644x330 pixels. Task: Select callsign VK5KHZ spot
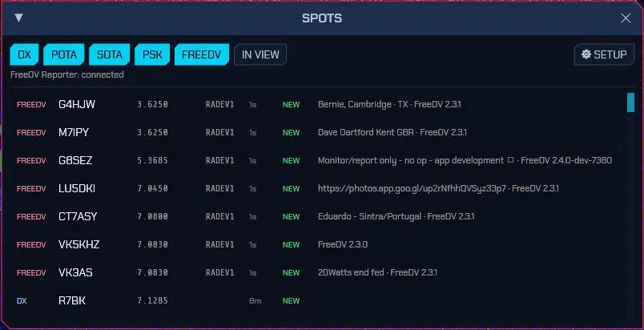click(x=78, y=244)
